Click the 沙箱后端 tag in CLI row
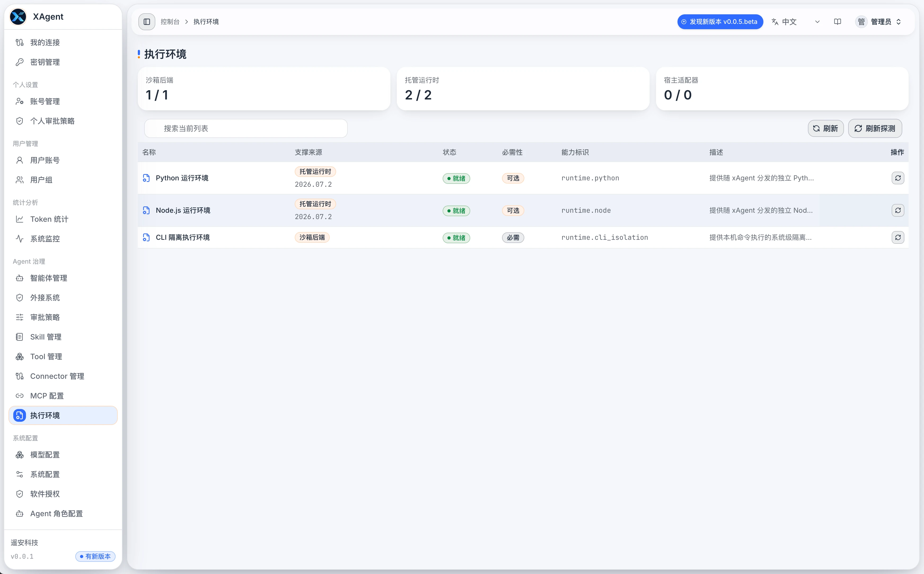Screen dimensions: 924x574 click(312, 237)
